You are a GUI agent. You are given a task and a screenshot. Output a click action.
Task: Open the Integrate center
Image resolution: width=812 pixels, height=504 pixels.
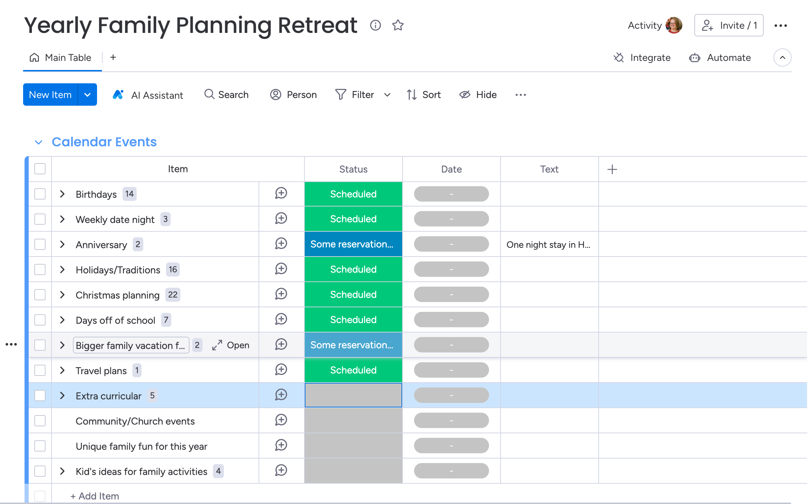(642, 58)
